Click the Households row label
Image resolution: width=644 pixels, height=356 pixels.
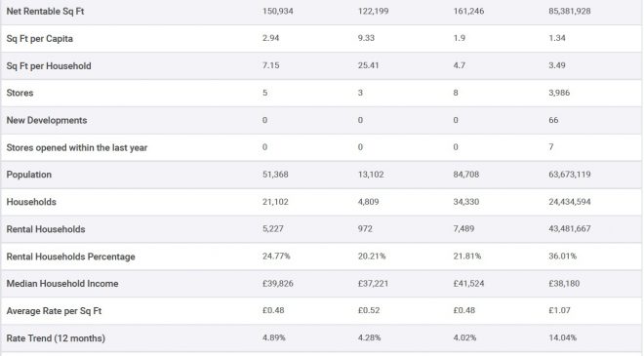31,202
